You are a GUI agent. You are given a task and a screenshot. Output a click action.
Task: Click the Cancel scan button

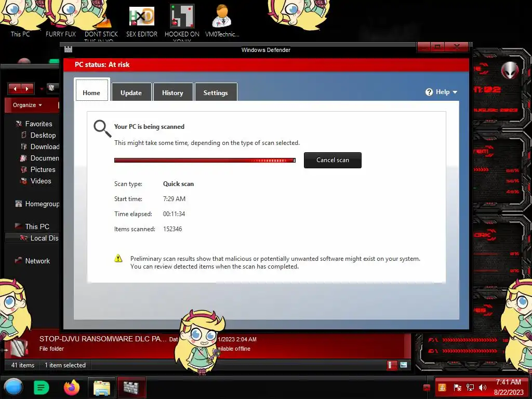pos(332,160)
